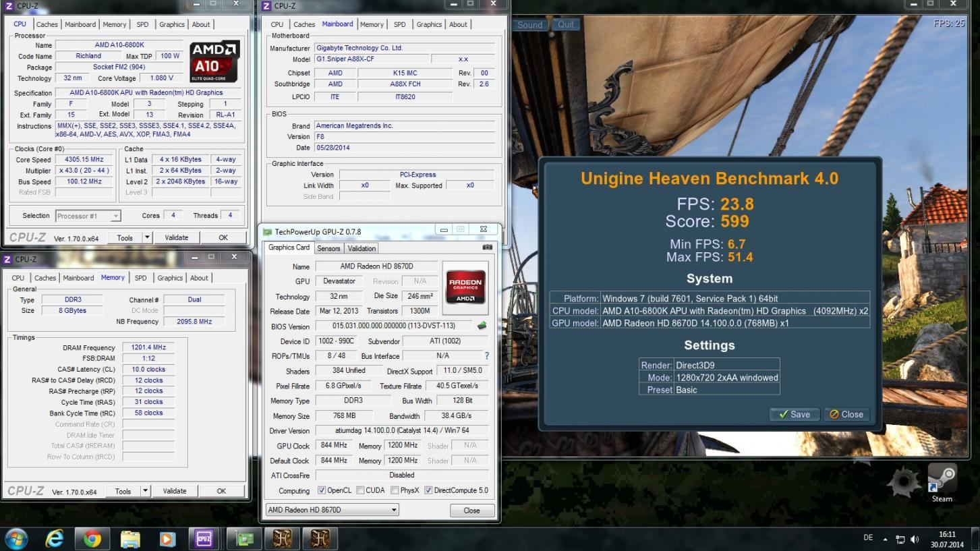
Task: Toggle the CUDA checkbox
Action: click(360, 490)
